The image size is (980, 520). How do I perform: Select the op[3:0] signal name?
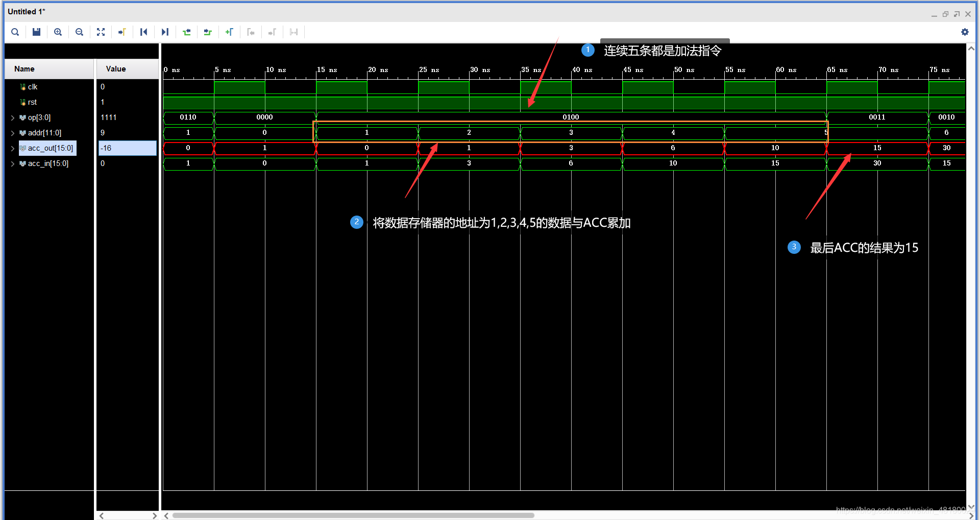(x=39, y=117)
